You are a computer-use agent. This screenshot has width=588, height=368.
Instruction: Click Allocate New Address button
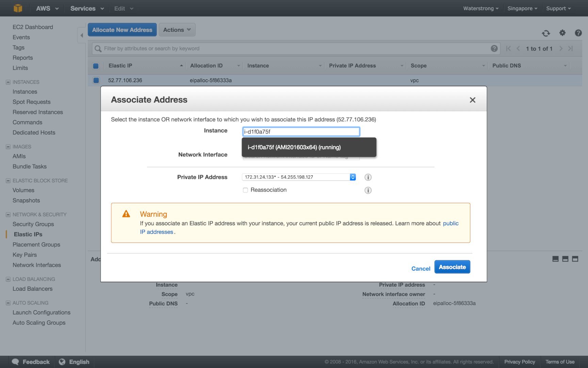[122, 30]
